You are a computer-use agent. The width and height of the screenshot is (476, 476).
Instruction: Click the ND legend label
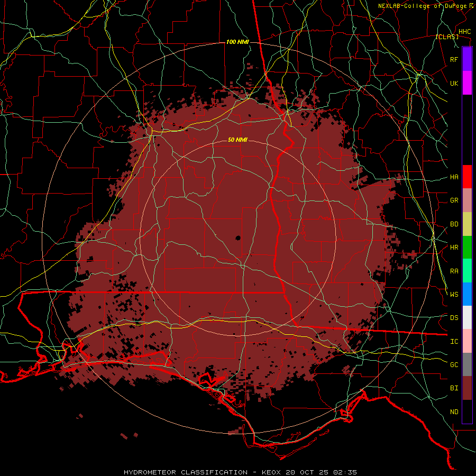tap(454, 412)
